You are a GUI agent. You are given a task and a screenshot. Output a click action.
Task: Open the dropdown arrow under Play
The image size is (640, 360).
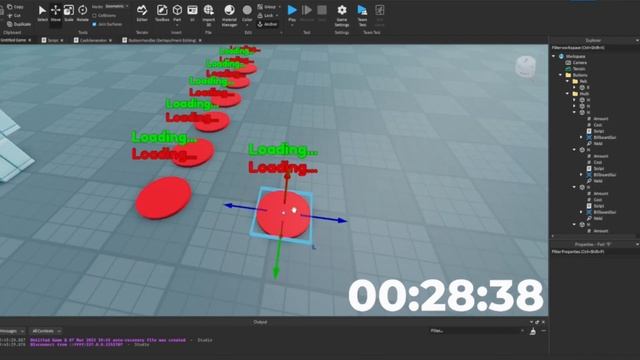(x=292, y=25)
